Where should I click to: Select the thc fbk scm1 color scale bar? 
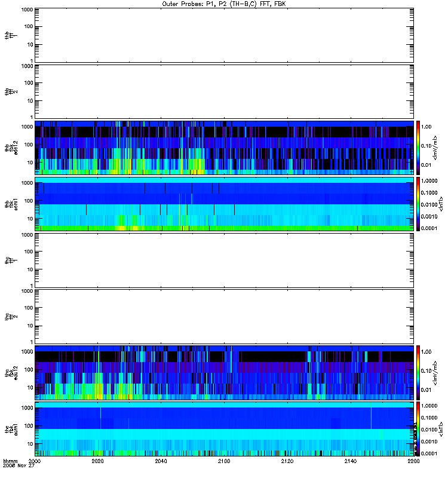418,429
